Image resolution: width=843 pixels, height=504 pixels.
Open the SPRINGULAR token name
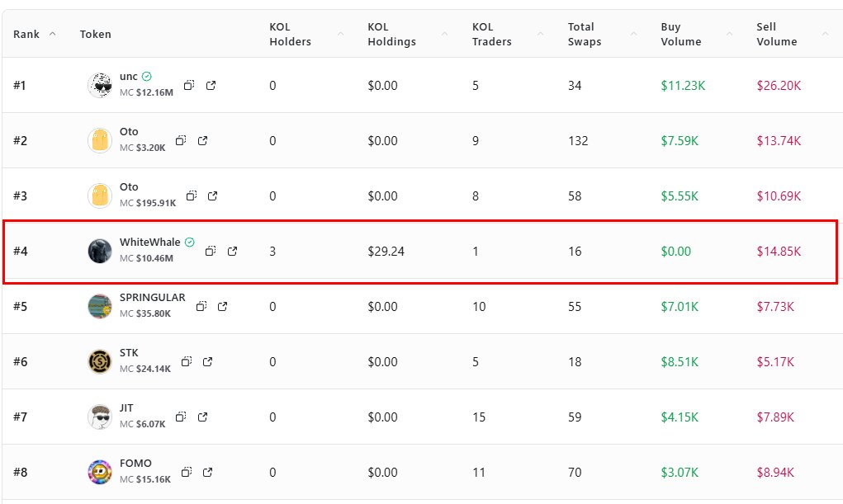153,297
